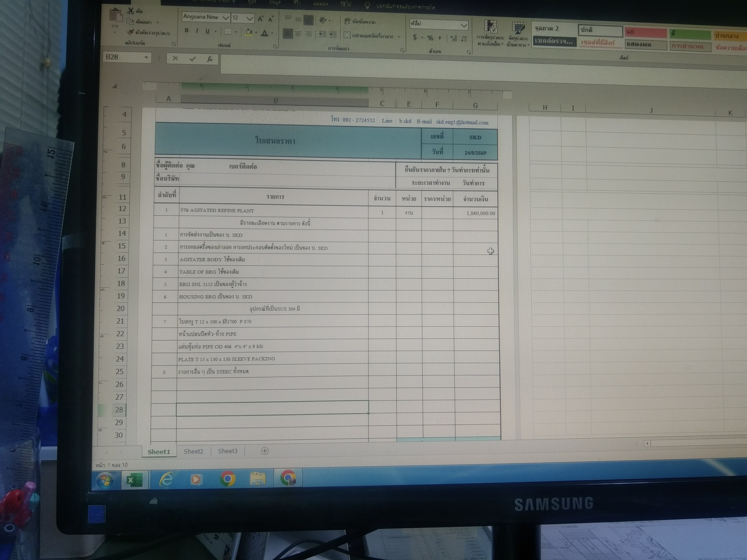Screen dimensions: 747x560
Task: Increase font size with the larger A icon
Action: coord(260,19)
